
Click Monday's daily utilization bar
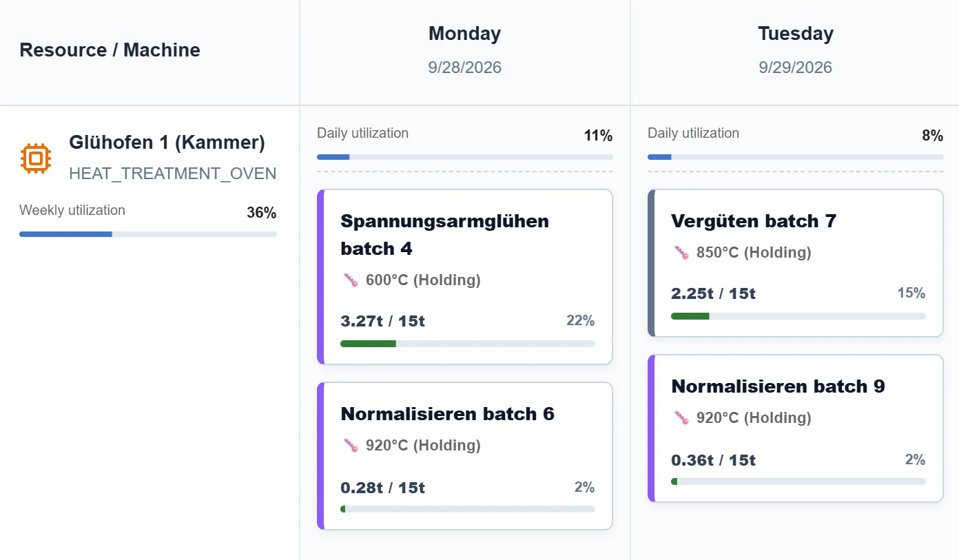tap(465, 157)
